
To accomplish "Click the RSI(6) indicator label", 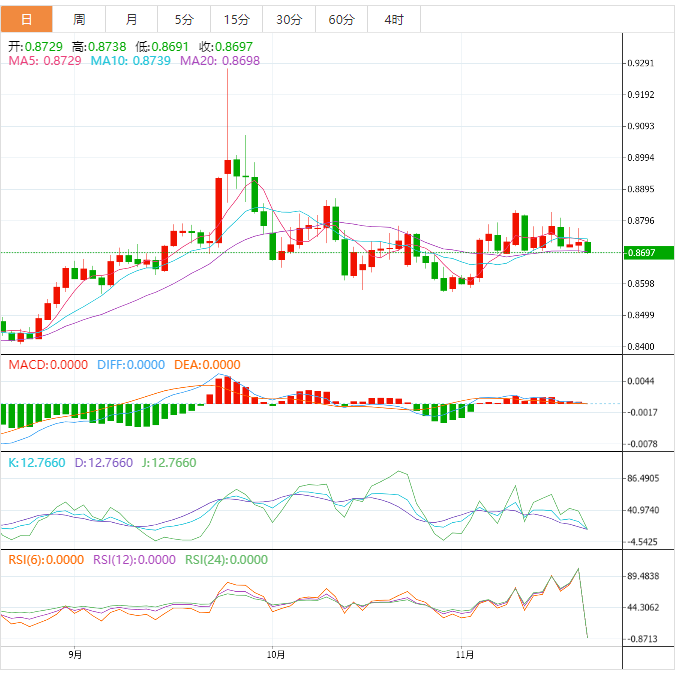I will 45,560.
